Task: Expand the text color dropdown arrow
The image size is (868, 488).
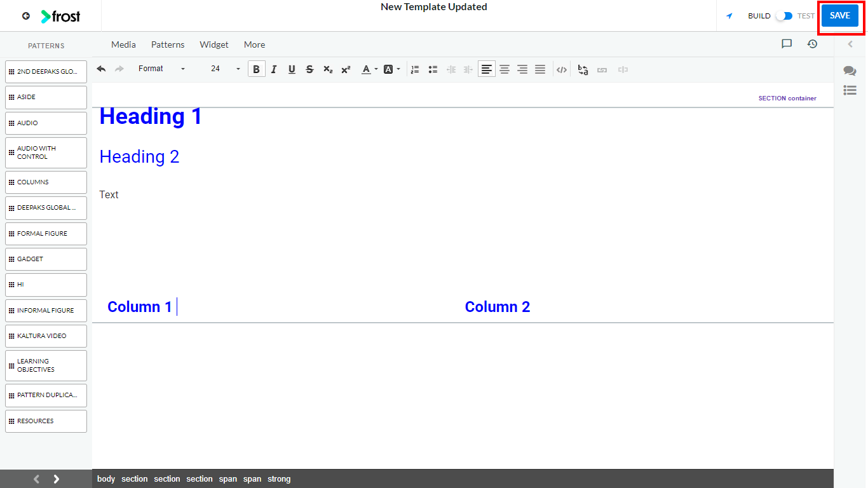Action: [x=376, y=69]
